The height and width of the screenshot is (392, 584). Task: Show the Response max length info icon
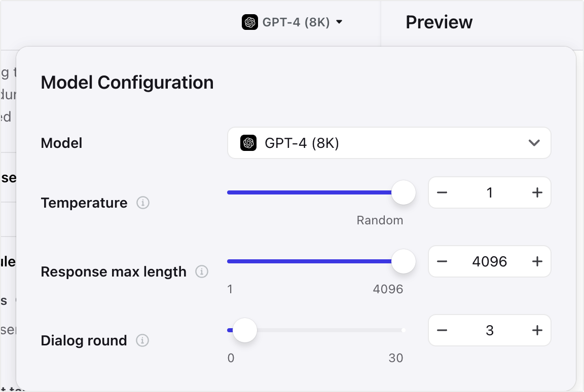click(x=202, y=271)
